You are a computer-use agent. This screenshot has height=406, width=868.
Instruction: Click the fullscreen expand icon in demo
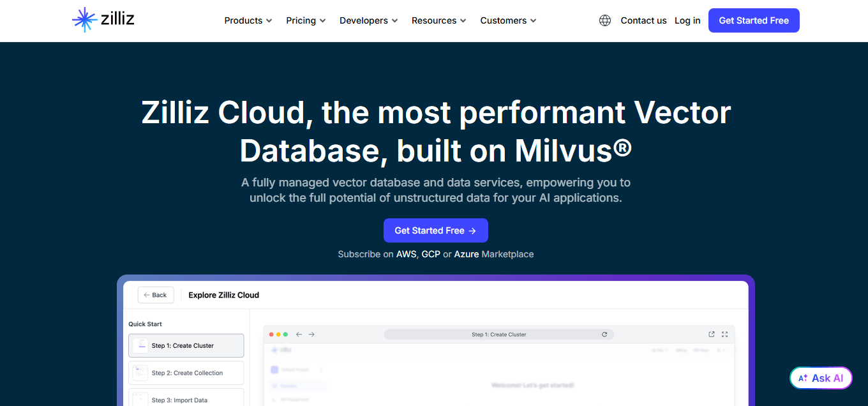724,335
